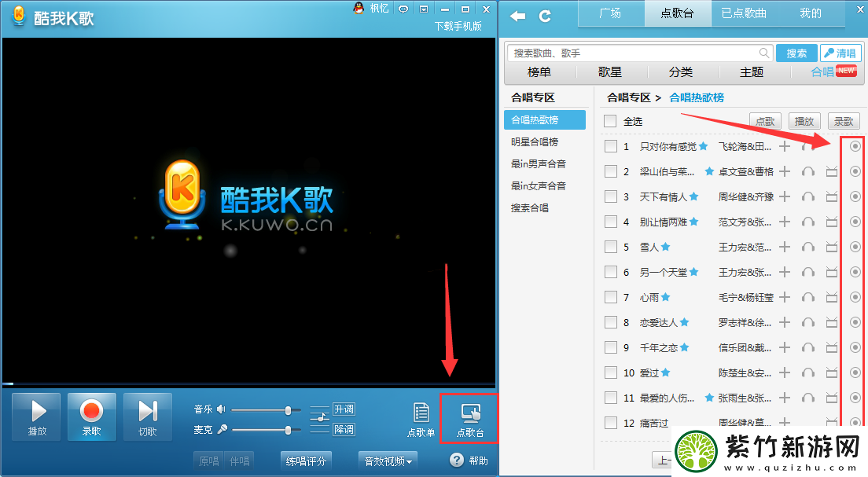Lower the key with 降调
The height and width of the screenshot is (477, 868).
(344, 429)
